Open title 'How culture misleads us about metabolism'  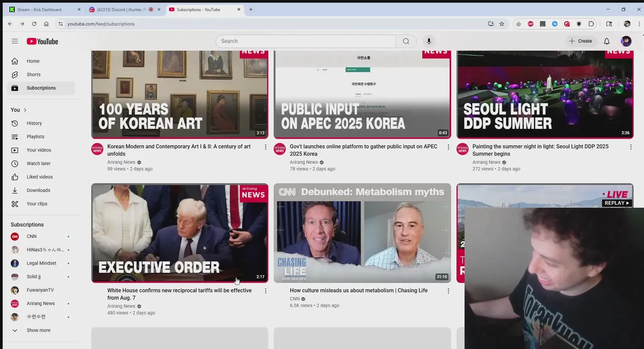[x=359, y=290]
